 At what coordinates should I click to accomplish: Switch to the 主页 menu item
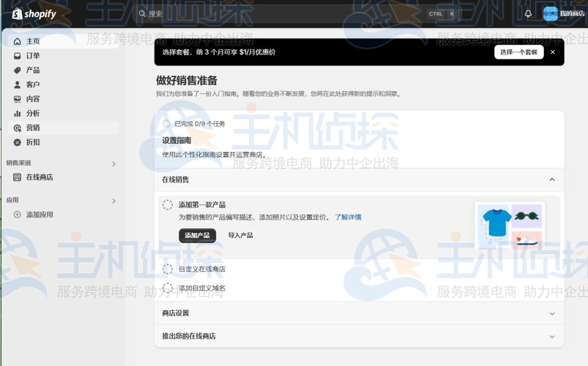31,41
